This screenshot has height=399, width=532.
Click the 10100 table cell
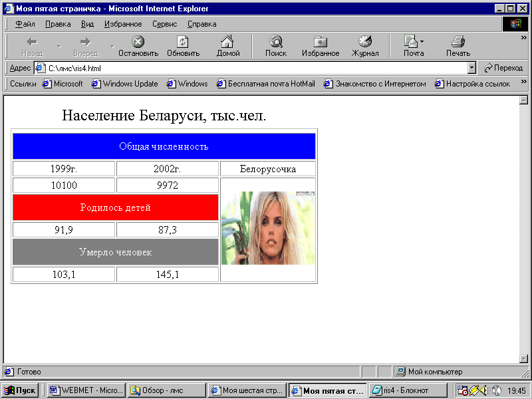tap(64, 186)
